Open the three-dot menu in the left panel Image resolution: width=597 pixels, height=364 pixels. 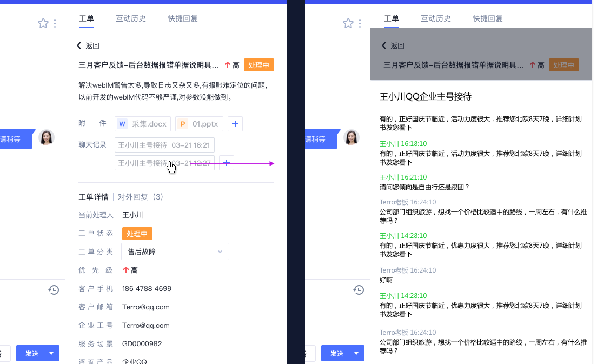[x=55, y=23]
